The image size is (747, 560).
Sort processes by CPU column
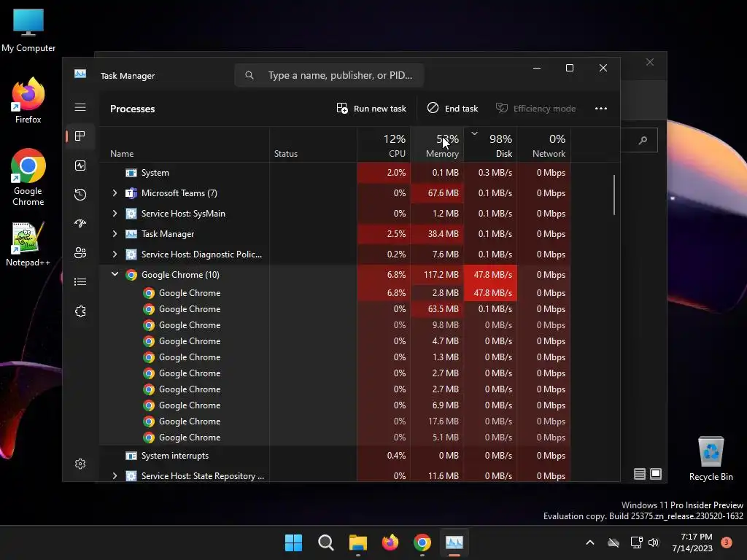pyautogui.click(x=384, y=145)
